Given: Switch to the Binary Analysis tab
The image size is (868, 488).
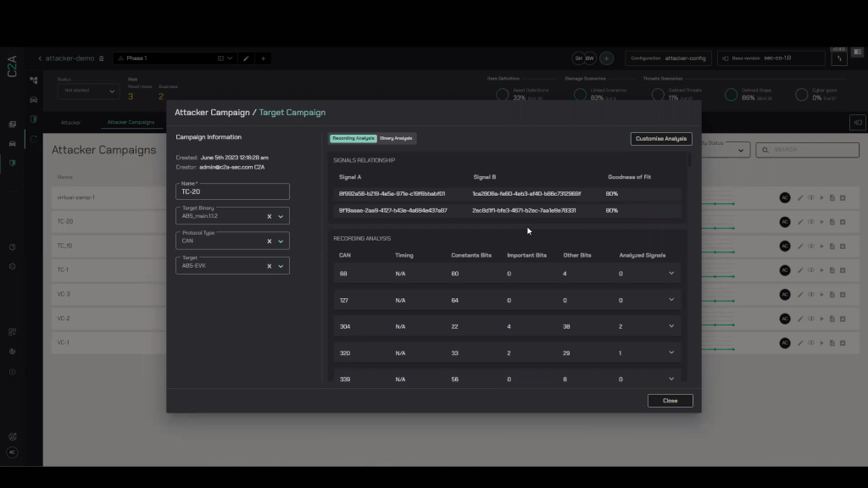Looking at the screenshot, I should (396, 138).
